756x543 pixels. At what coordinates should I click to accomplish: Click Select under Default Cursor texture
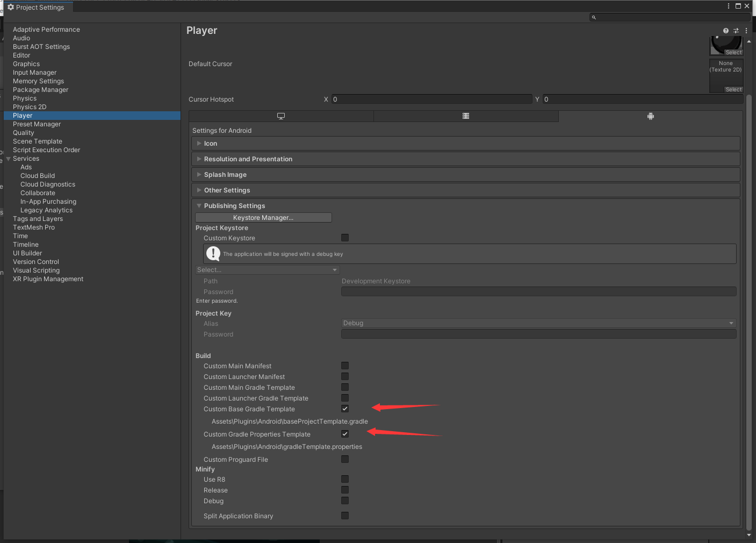coord(733,90)
